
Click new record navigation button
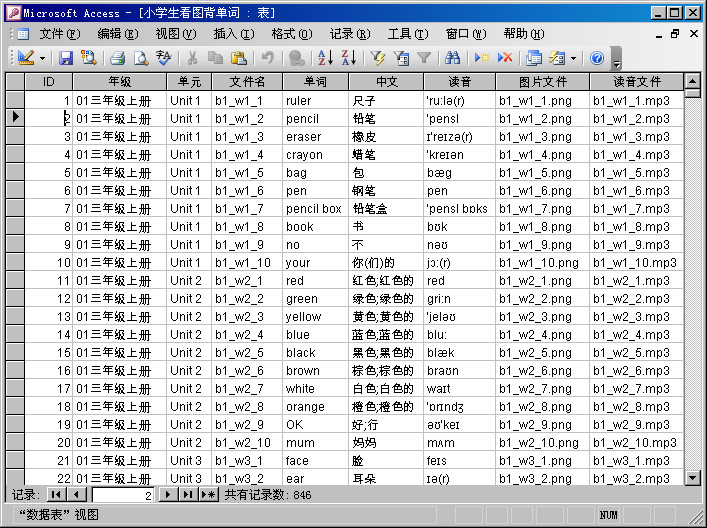point(209,495)
